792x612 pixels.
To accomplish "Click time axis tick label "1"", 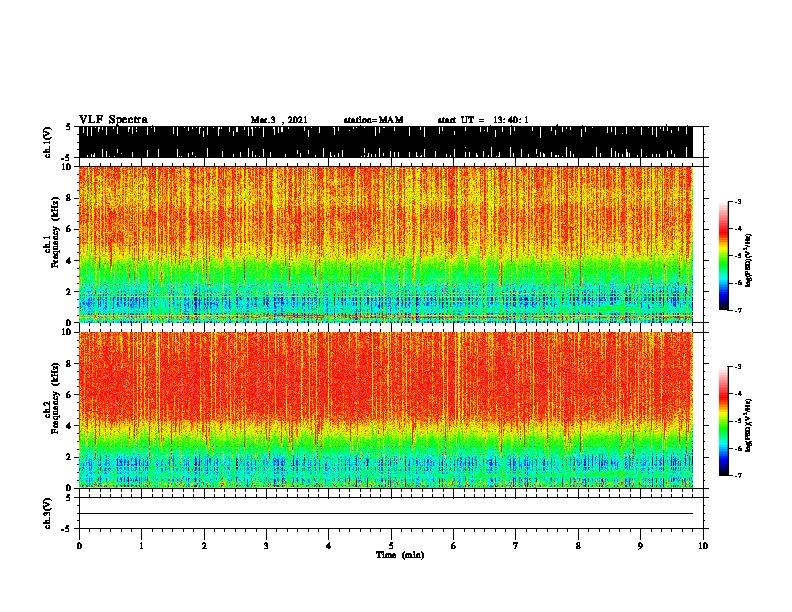I will point(141,546).
